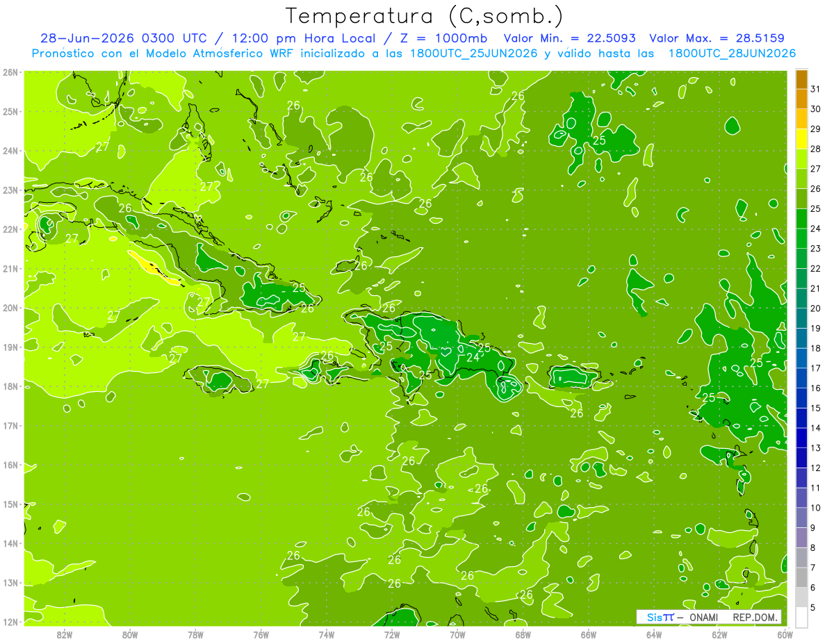Screen dimensions: 834x644
Task: Click the color bar label '10'
Action: click(x=815, y=508)
